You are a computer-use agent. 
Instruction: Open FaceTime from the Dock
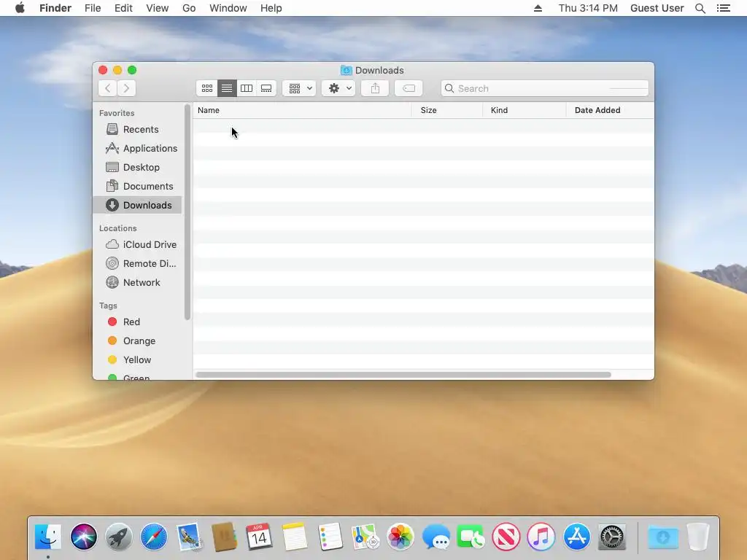coord(471,537)
